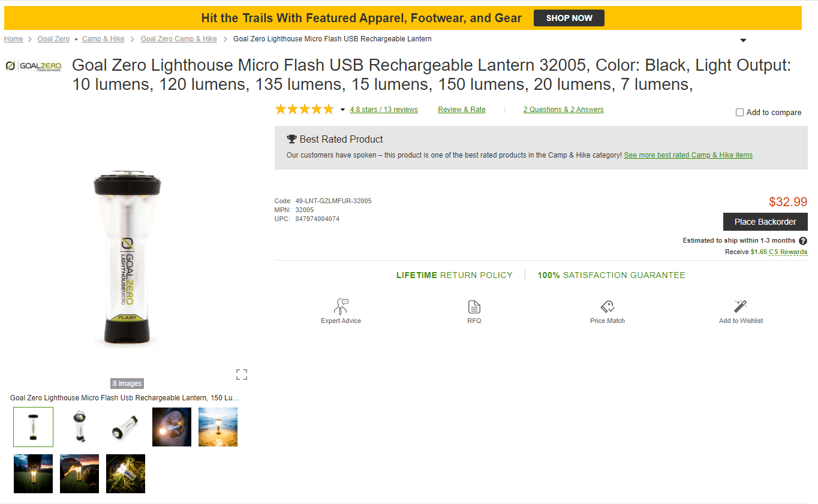Click the image caption under main photo
This screenshot has width=818, height=504.
coord(125,398)
